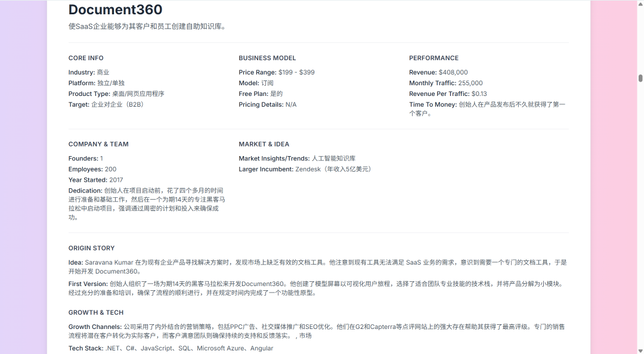Click the Pricing Details: N/A line

point(268,104)
